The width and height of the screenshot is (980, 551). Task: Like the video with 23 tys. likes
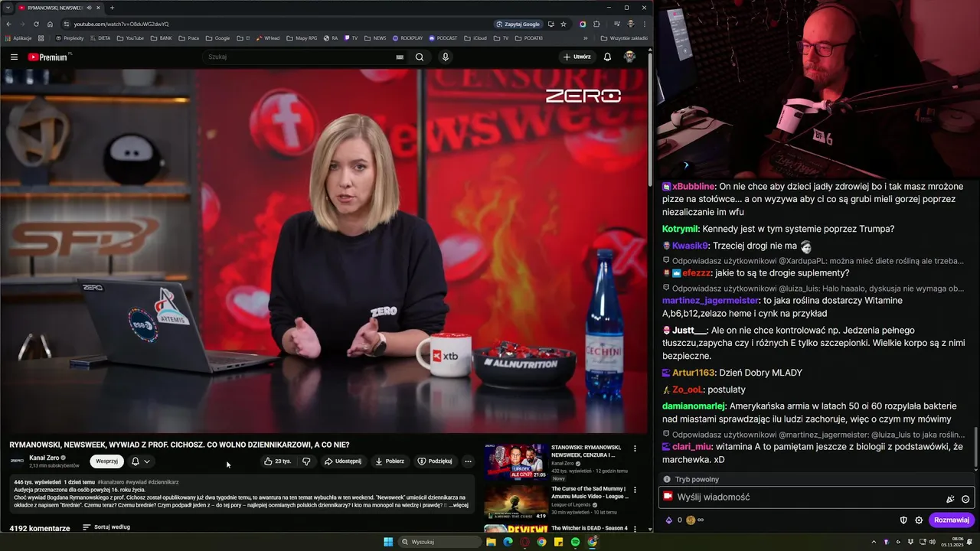coord(277,461)
